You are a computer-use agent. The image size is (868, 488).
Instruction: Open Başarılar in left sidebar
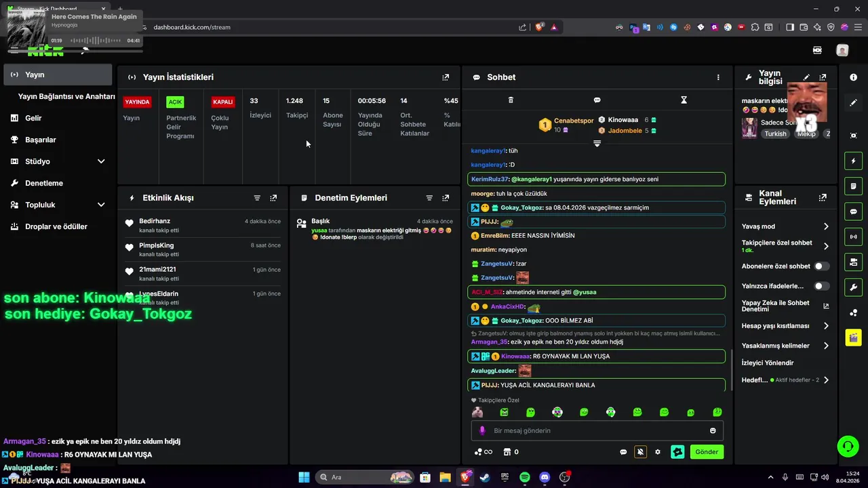pos(40,140)
